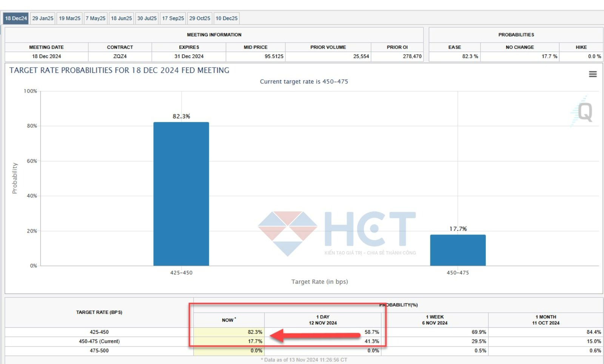The width and height of the screenshot is (604, 364).
Task: Open the 7 May25 meeting tab
Action: [x=96, y=18]
